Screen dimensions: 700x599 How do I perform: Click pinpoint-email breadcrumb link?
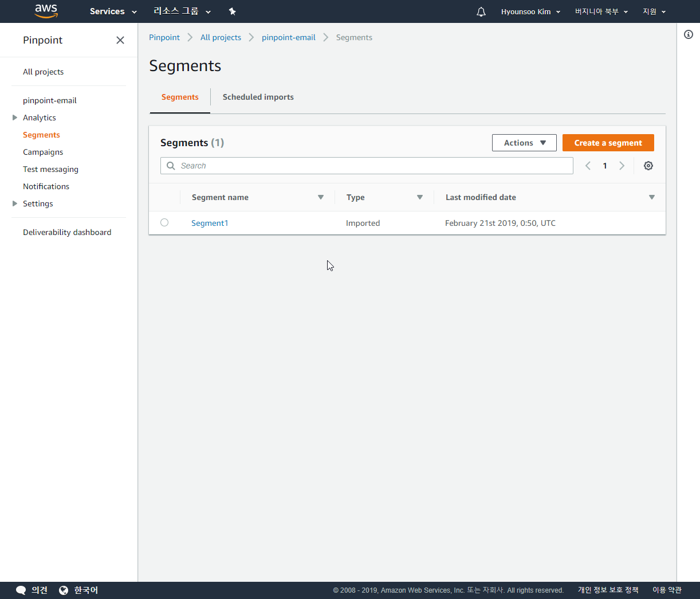[x=289, y=37]
